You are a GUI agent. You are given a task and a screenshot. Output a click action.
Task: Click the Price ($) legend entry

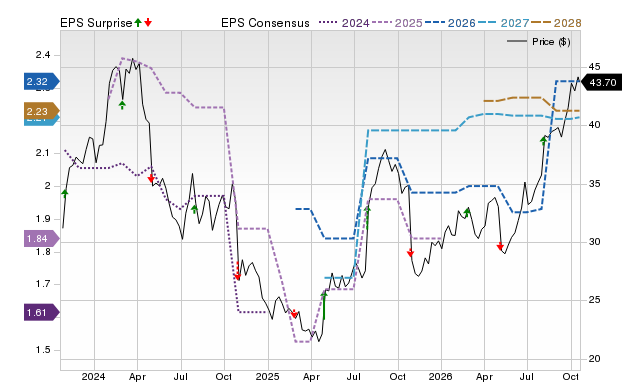(x=539, y=42)
